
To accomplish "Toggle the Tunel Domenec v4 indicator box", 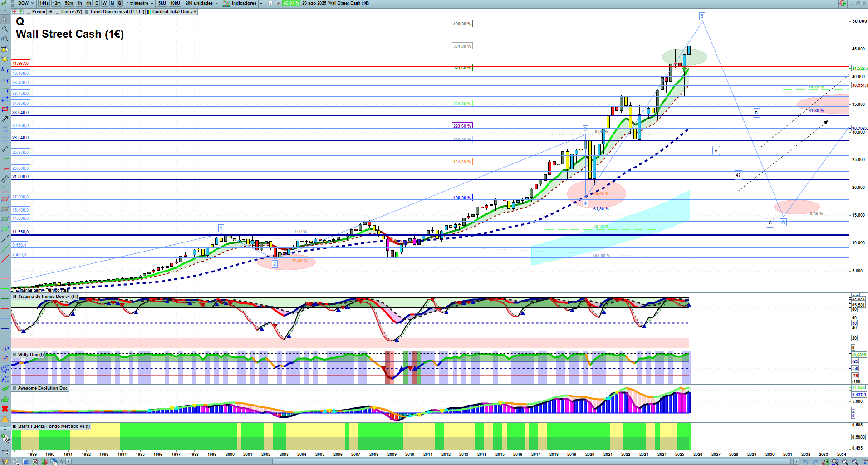I will (87, 12).
